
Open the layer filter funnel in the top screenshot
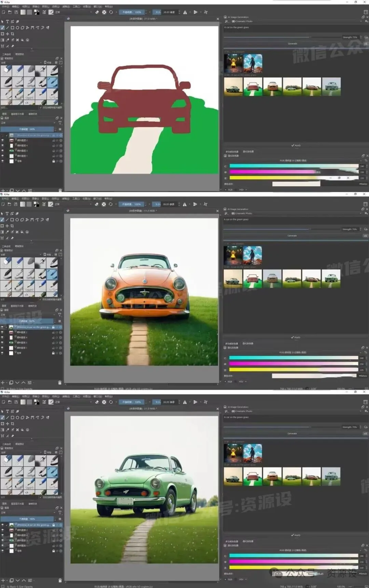click(x=60, y=123)
